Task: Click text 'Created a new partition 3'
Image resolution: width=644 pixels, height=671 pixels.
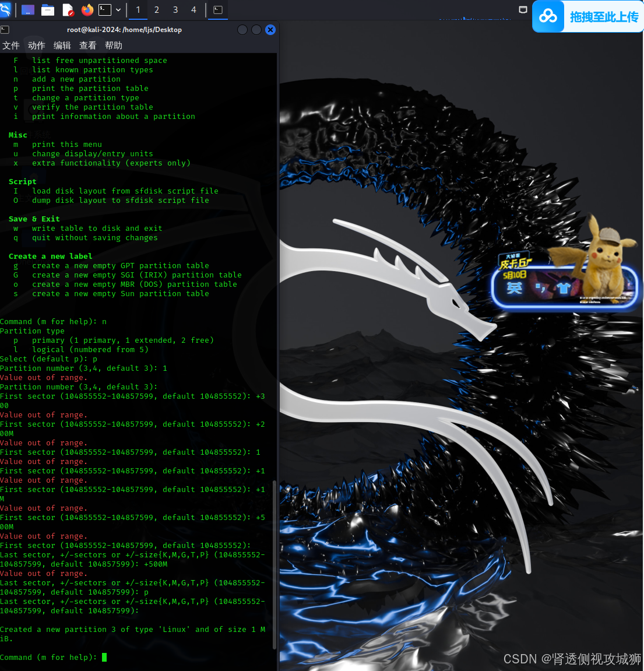Action: (x=58, y=630)
